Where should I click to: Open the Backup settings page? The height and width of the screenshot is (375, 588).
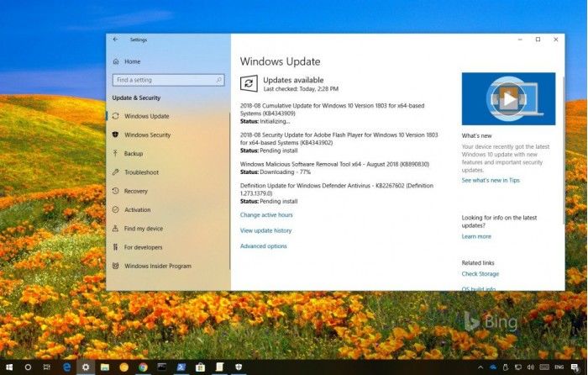(134, 154)
